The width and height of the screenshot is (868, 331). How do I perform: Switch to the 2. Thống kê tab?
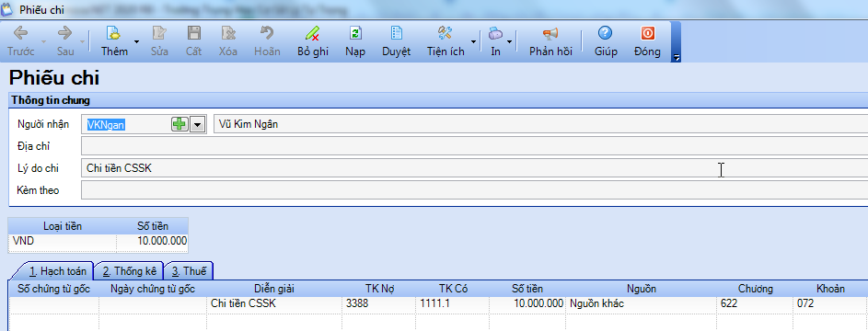(x=129, y=270)
